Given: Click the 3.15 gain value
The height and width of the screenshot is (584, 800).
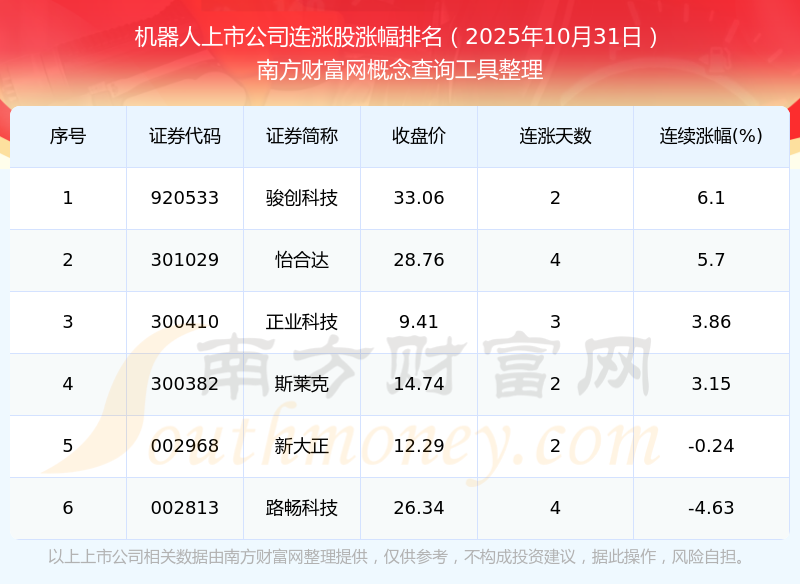Looking at the screenshot, I should pos(711,384).
